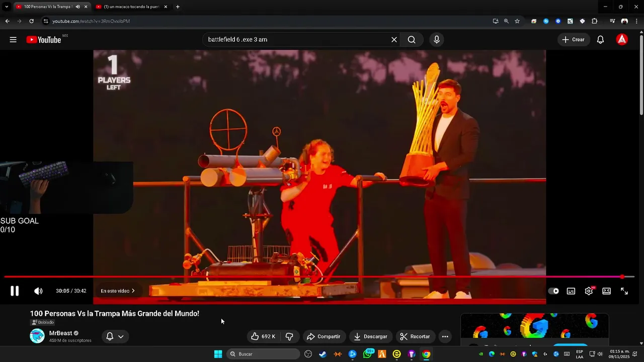Toggle subtitles in player

click(571, 291)
